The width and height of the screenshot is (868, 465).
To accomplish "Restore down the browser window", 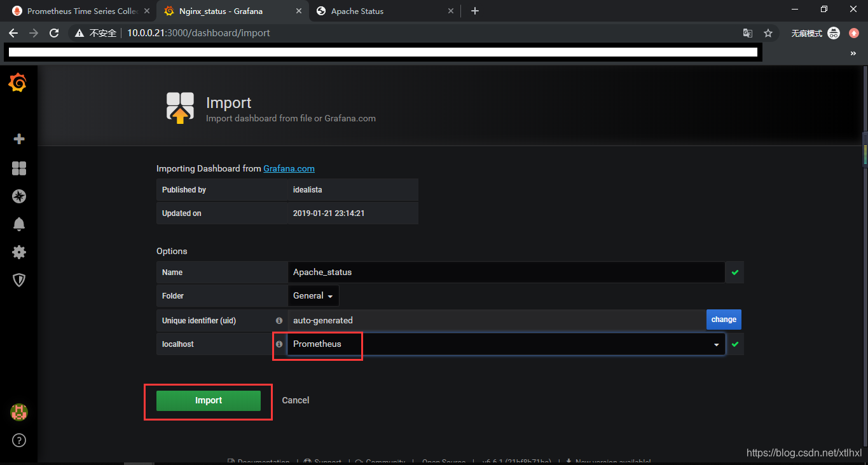I will pos(824,9).
